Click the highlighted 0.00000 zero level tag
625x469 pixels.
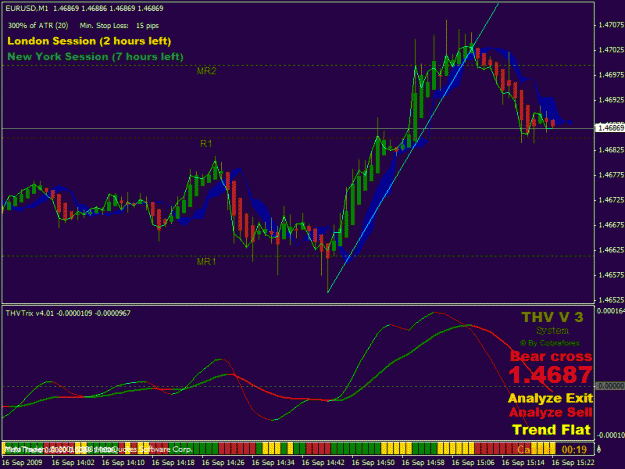[x=610, y=386]
